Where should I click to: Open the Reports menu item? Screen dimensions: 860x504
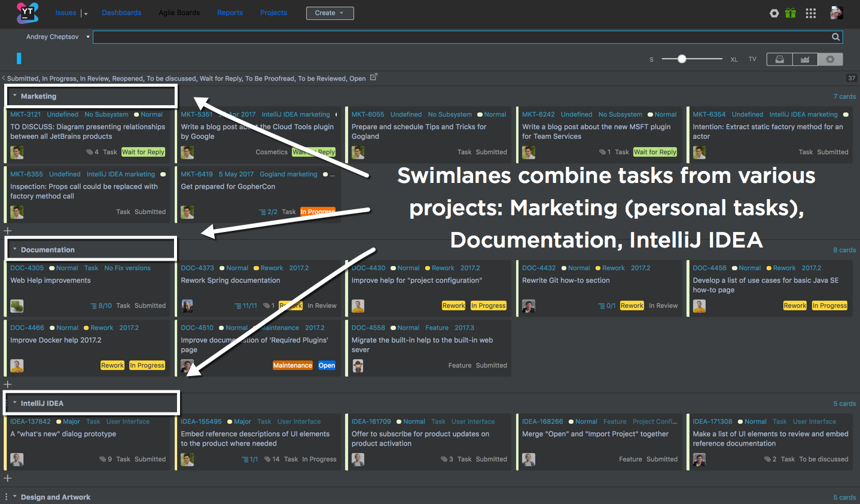point(230,13)
